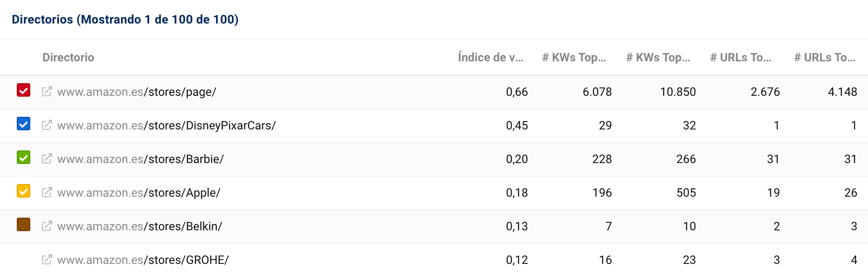Open external link icon for Apple store

[47, 192]
